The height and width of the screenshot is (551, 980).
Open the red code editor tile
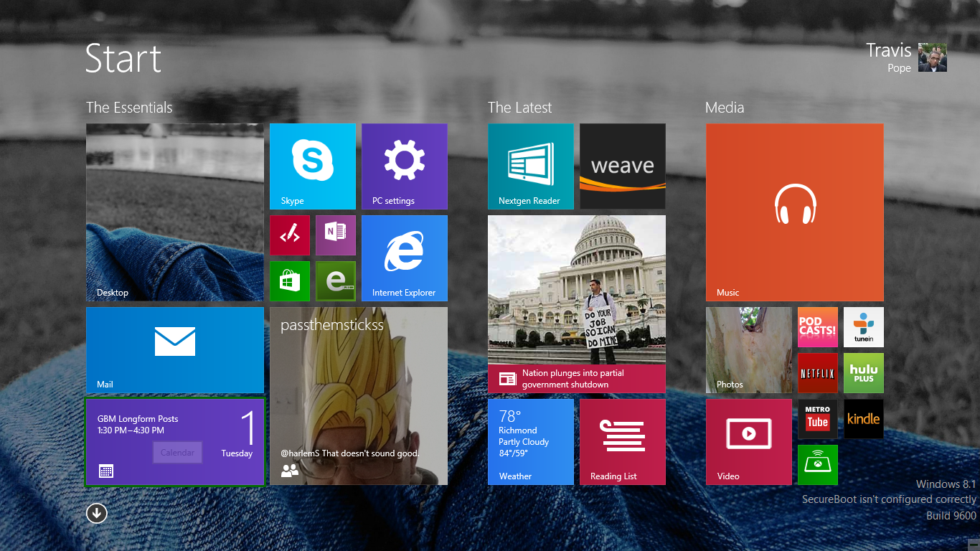(x=289, y=235)
